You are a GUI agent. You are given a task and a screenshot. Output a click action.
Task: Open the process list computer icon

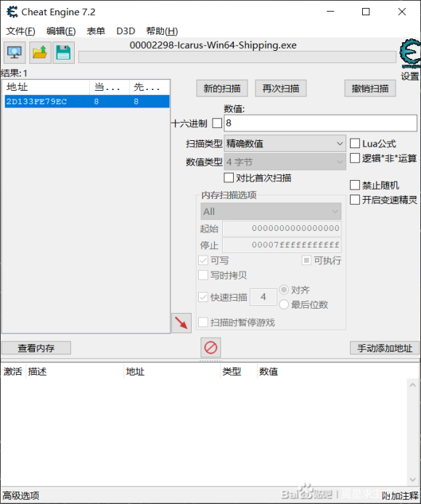coord(15,52)
